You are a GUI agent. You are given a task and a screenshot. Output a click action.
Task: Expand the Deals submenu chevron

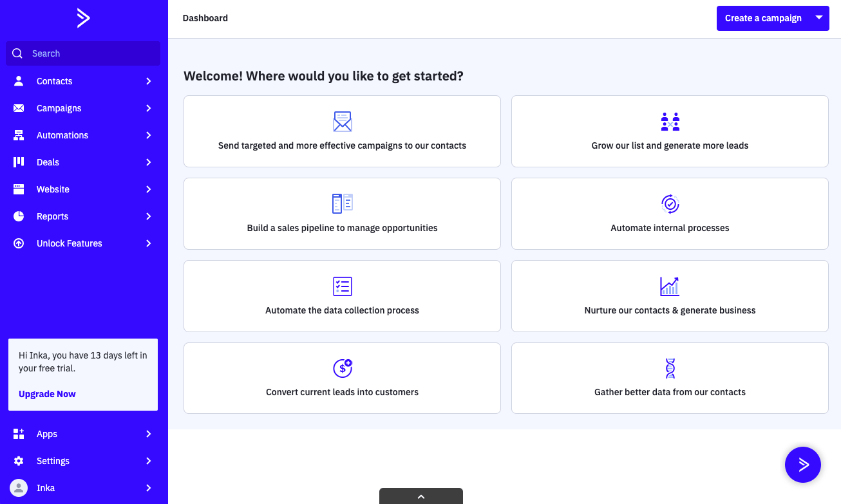tap(149, 162)
